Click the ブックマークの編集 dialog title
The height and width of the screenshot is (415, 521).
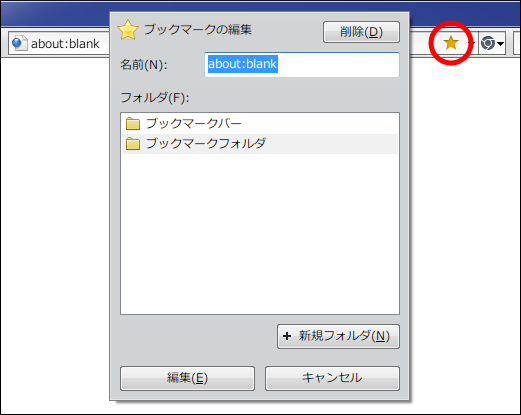pyautogui.click(x=198, y=30)
